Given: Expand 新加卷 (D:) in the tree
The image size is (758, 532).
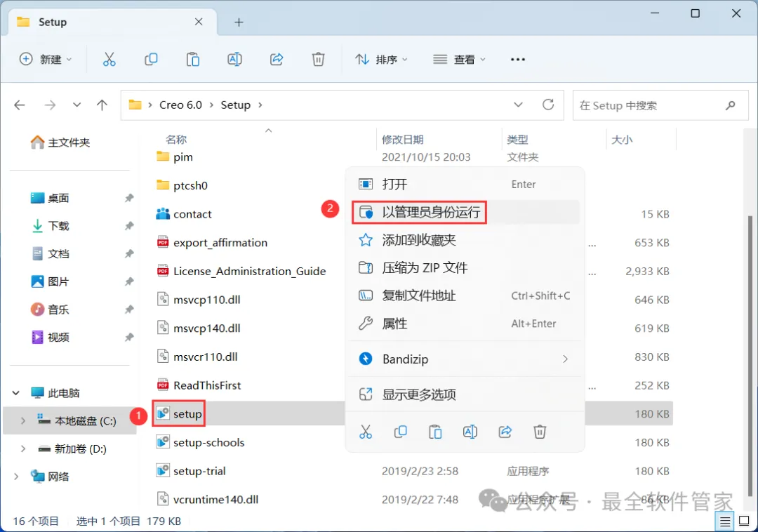Looking at the screenshot, I should (22, 449).
